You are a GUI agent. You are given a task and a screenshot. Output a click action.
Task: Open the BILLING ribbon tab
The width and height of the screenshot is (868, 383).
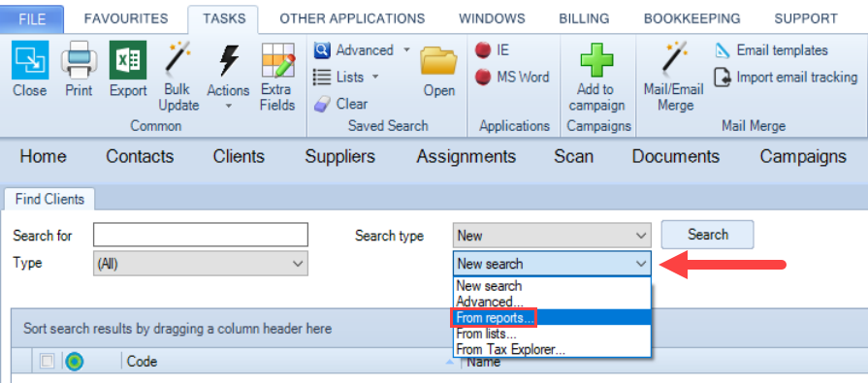[584, 18]
